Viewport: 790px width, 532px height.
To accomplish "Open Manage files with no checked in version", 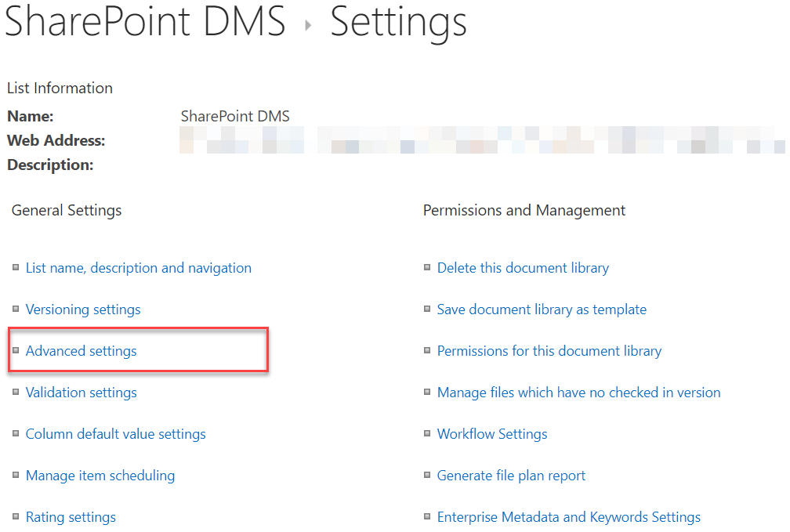I will coord(579,393).
